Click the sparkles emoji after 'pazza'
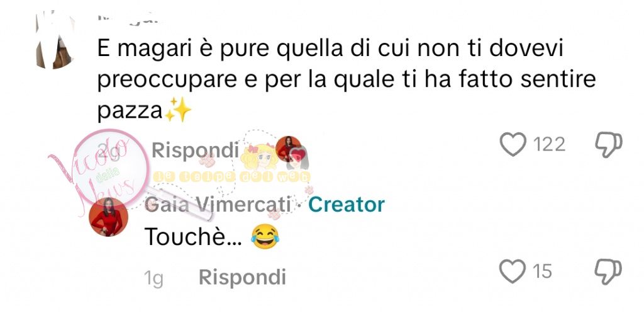Viewport: 644px width, 313px height. (x=178, y=110)
